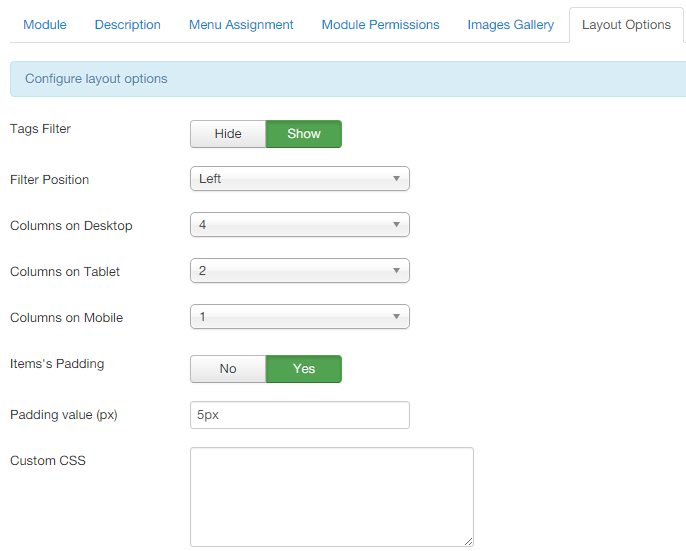Viewport: 686px width, 551px height.
Task: Select the Layout Options tab
Action: (626, 25)
